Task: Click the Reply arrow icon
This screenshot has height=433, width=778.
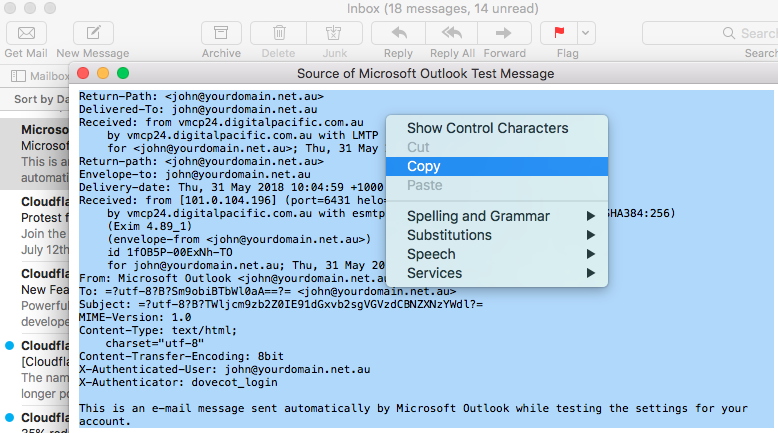Action: [398, 33]
